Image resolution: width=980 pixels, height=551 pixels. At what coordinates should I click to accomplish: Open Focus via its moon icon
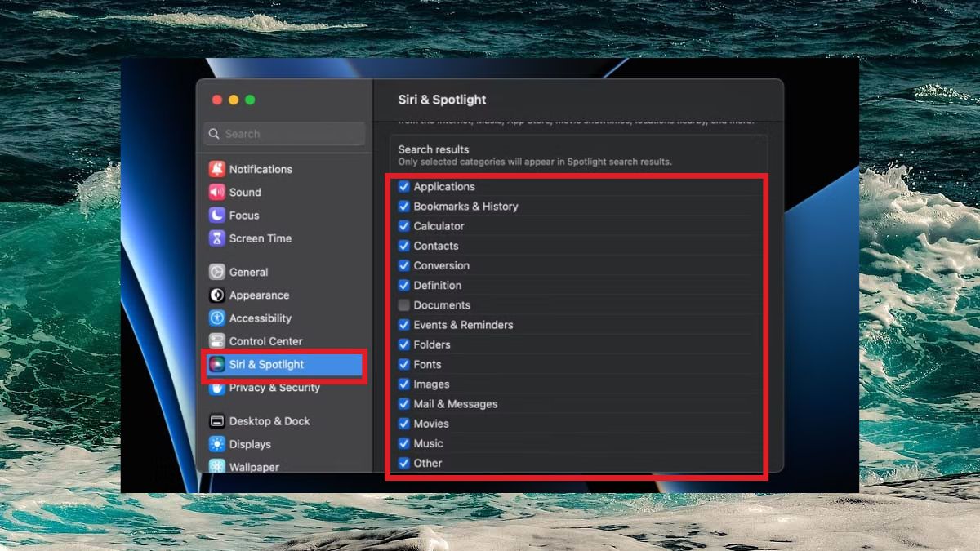coord(217,215)
